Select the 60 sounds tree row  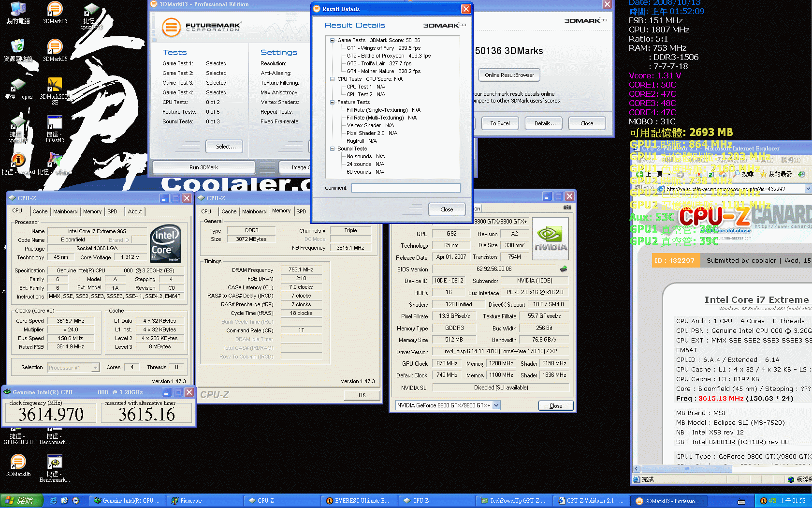click(365, 172)
